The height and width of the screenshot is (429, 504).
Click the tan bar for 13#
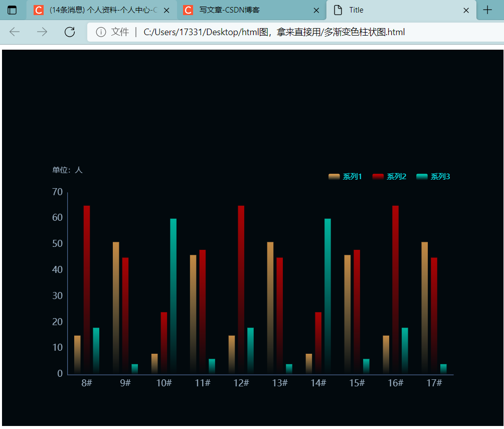pos(270,308)
